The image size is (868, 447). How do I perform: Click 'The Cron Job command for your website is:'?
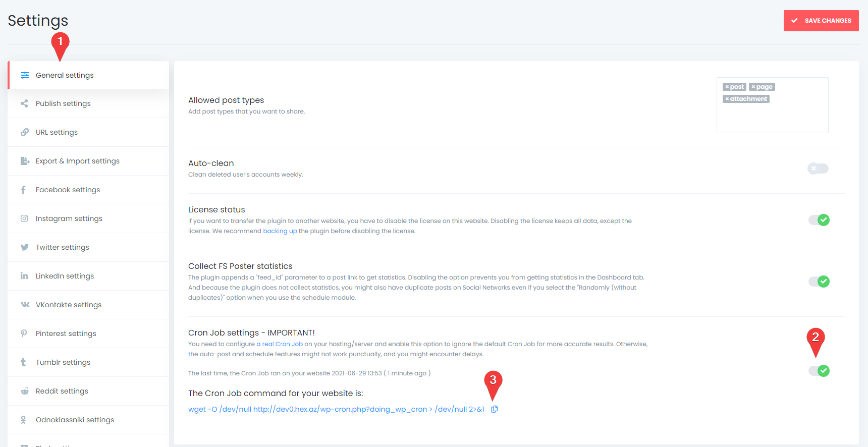(276, 394)
